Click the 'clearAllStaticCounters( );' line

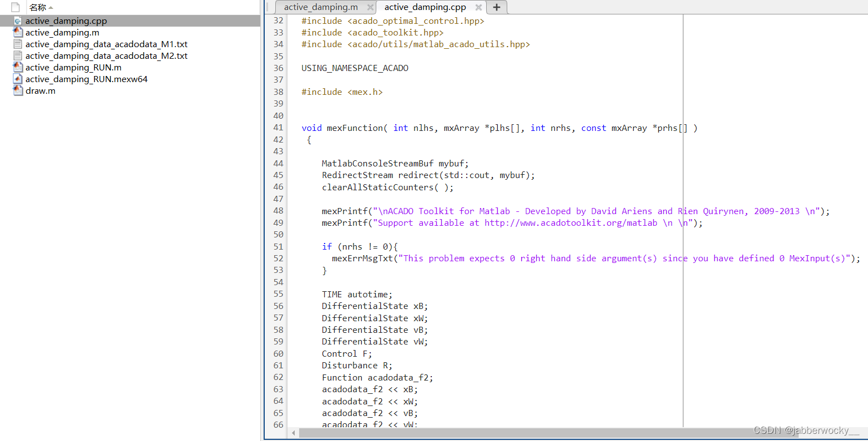coord(387,187)
